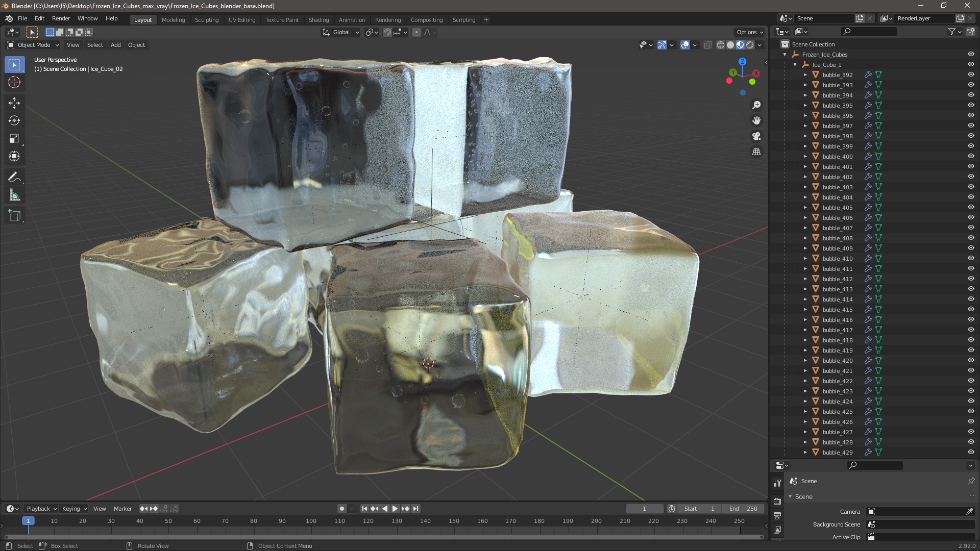Select the Transform tool
Viewport: 980px width, 551px height.
[14, 156]
